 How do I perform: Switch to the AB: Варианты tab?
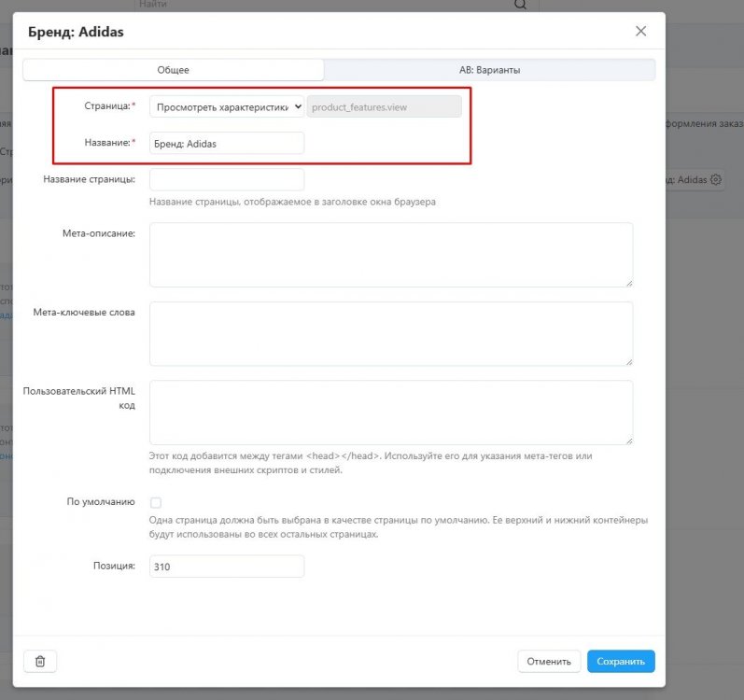[489, 70]
